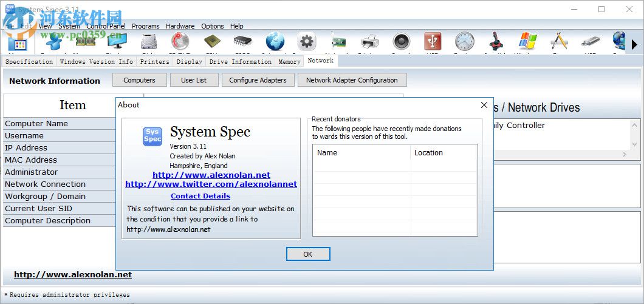Maximize the System Spec window
Screen dimensions: 644x304
(x=601, y=9)
